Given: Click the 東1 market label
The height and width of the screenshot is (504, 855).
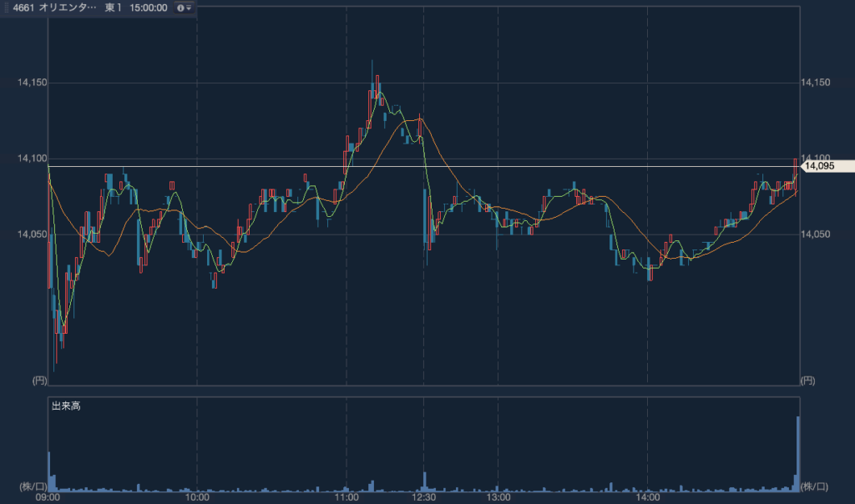Looking at the screenshot, I should pos(114,8).
